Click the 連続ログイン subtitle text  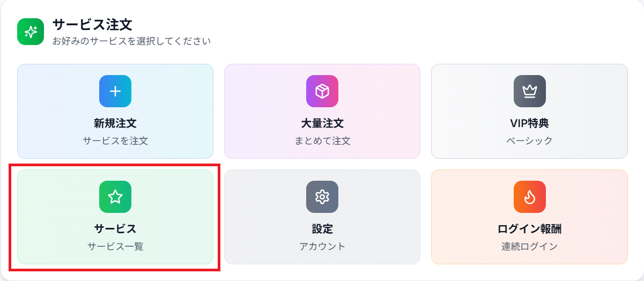[x=529, y=247]
